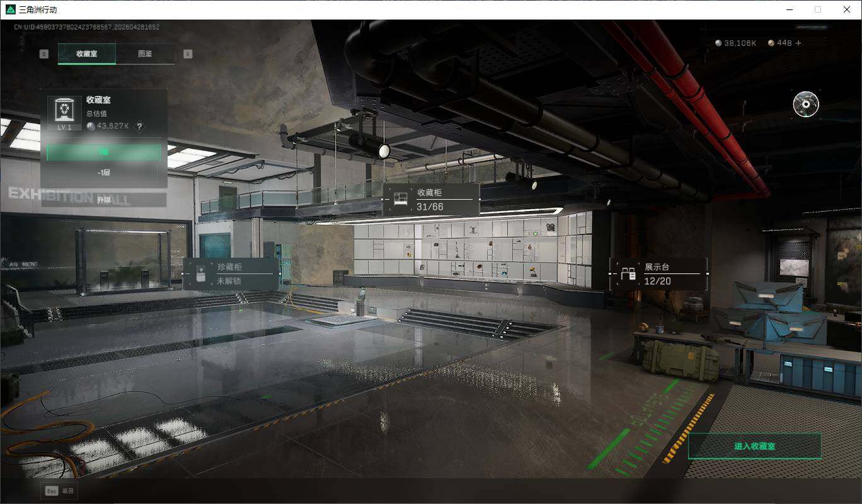Click the 三角洲行动 app icon in title bar
Viewport: 862px width, 504px height.
pos(10,9)
